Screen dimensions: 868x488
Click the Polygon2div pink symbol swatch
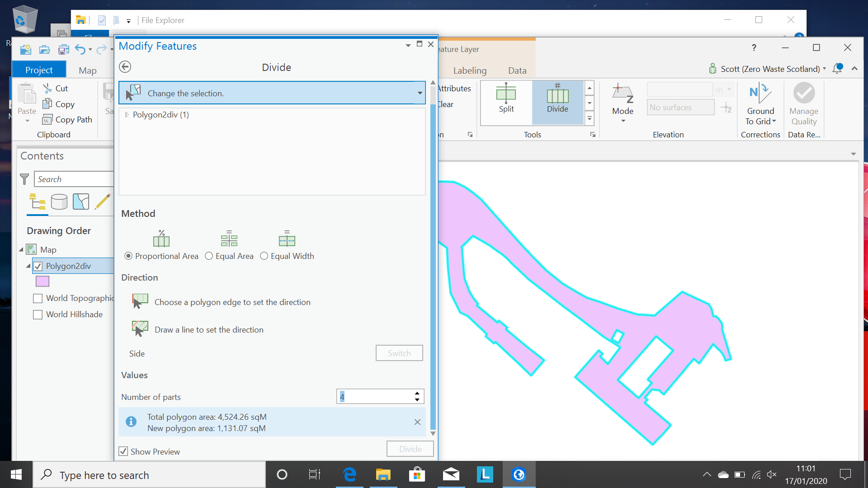(x=42, y=282)
